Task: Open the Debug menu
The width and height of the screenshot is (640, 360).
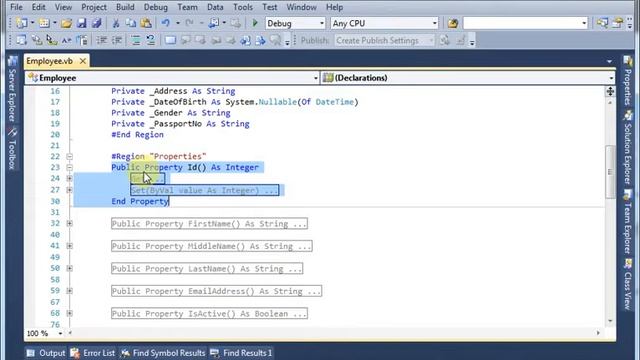Action: (156, 7)
